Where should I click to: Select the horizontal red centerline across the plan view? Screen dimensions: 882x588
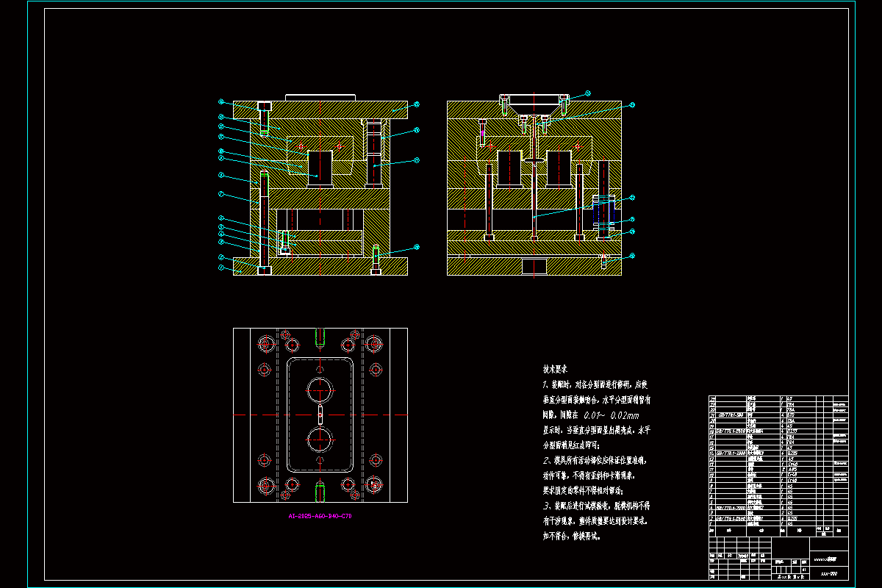(320, 415)
